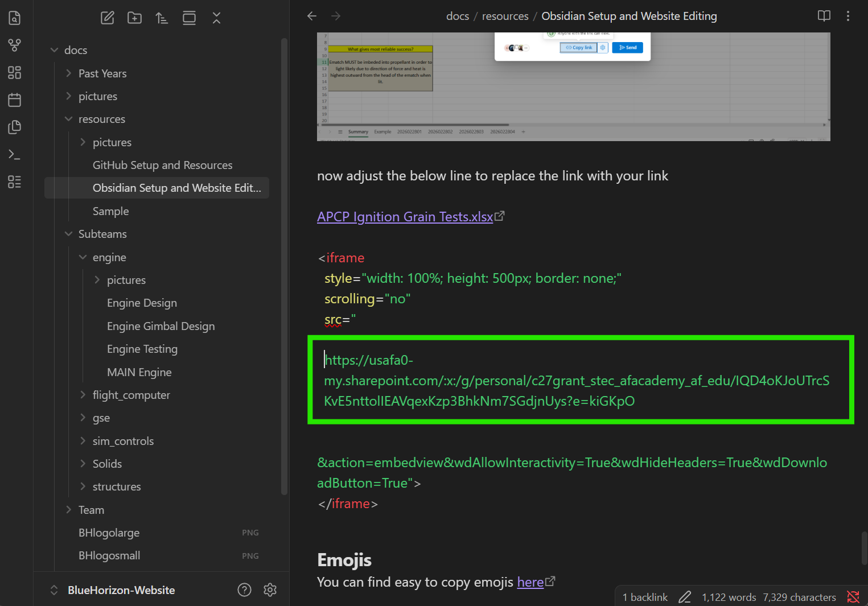Screen dimensions: 868x606
Task: Expand the flight_computer folder
Action: click(x=131, y=395)
